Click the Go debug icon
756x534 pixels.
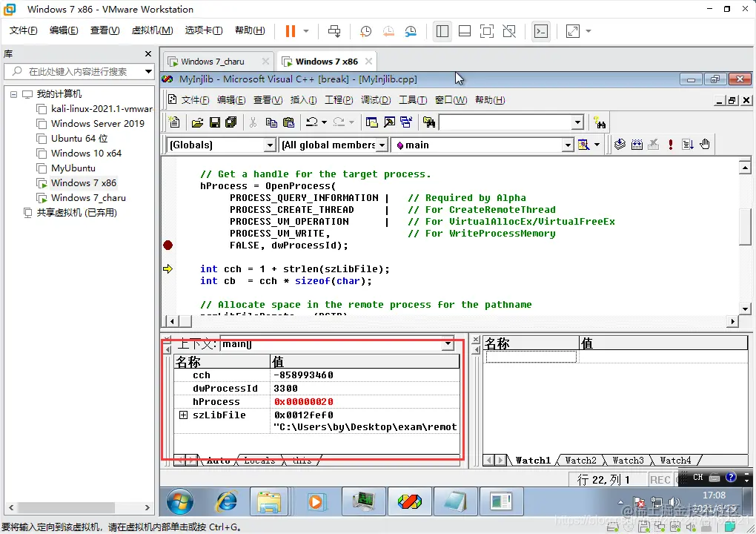(x=688, y=144)
